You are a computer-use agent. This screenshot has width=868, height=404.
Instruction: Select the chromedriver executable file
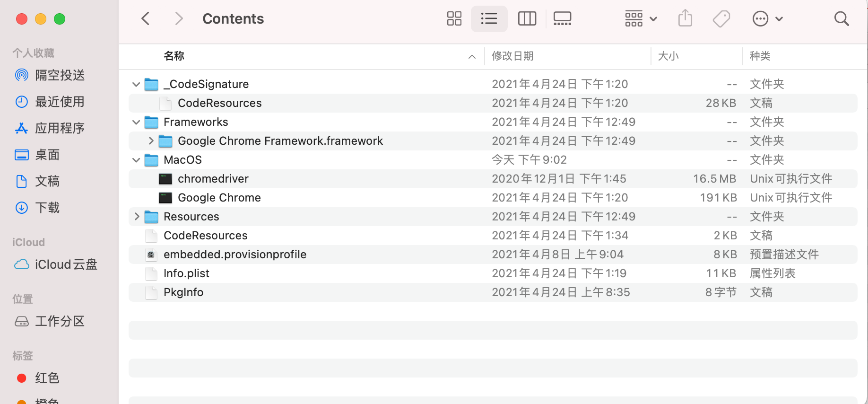click(x=493, y=179)
